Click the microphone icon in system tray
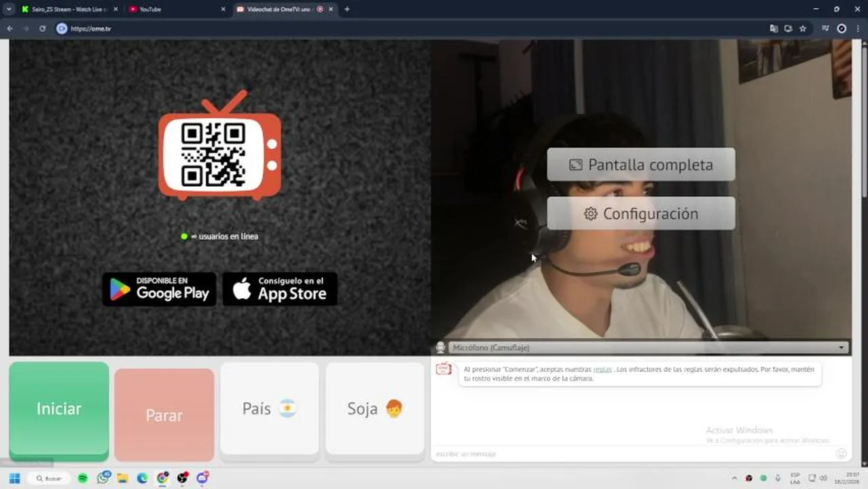This screenshot has height=489, width=868. [778, 478]
